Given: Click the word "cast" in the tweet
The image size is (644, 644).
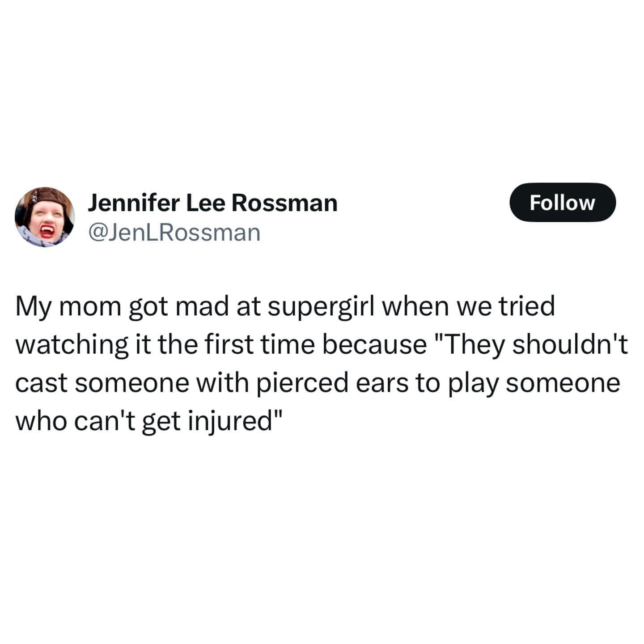Looking at the screenshot, I should (x=41, y=383).
